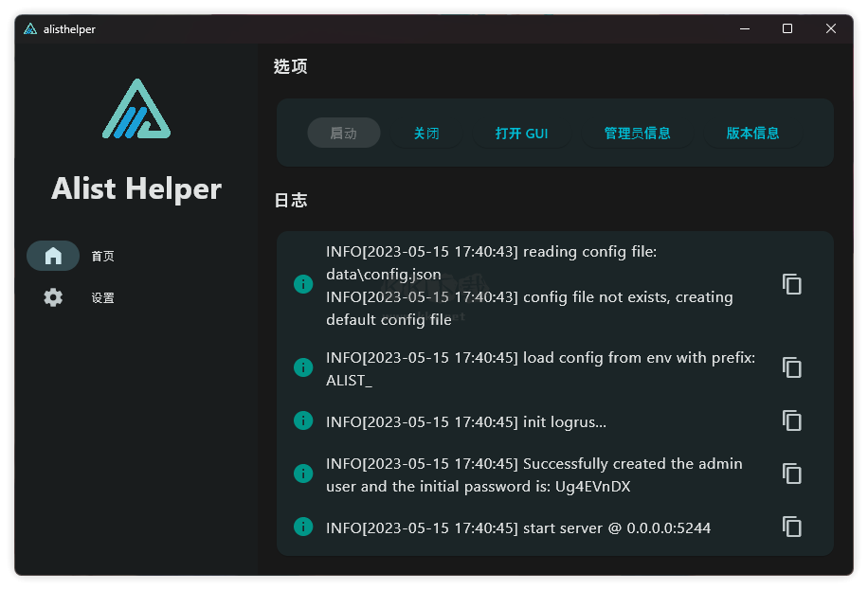This screenshot has width=868, height=590.
Task: Click the alisthelper title bar app icon
Action: [x=30, y=29]
